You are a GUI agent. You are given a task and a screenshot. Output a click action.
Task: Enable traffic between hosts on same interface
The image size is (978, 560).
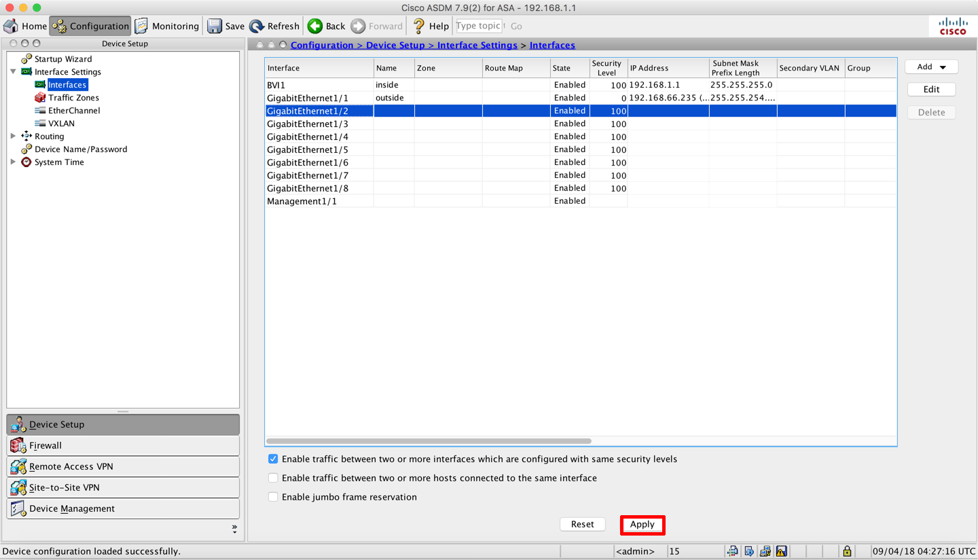pos(273,478)
